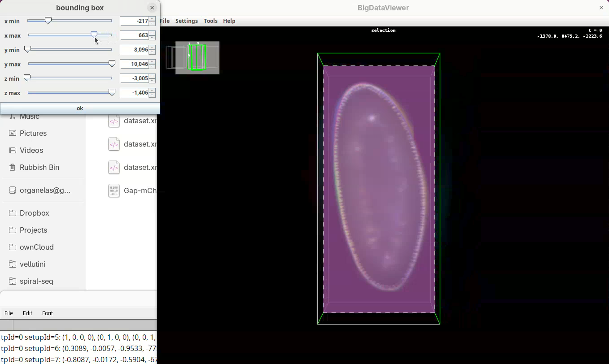The image size is (609, 364).
Task: Open the Tools menu in BigDataViewer
Action: (210, 21)
